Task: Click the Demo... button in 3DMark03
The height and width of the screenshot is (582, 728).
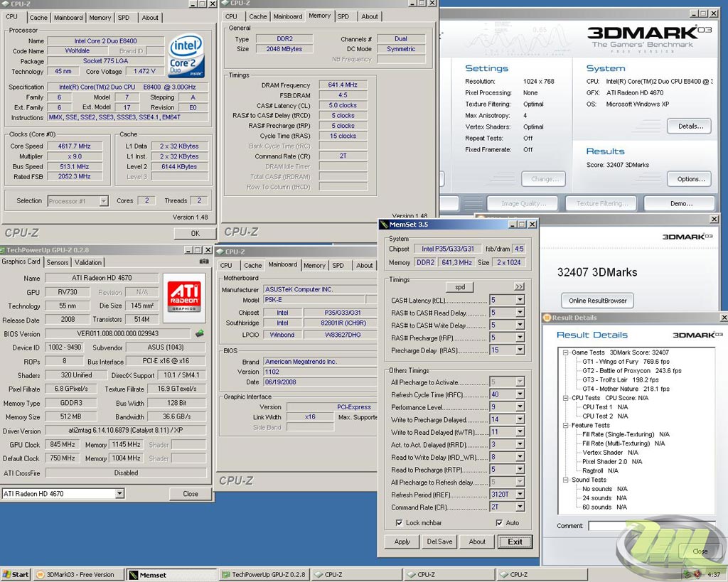Action: 680,203
